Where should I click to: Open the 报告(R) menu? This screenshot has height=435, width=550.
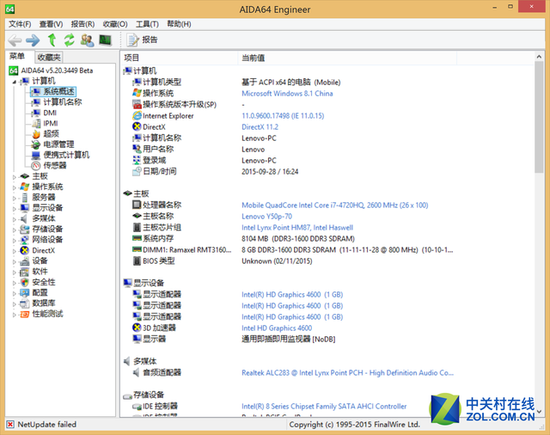83,24
